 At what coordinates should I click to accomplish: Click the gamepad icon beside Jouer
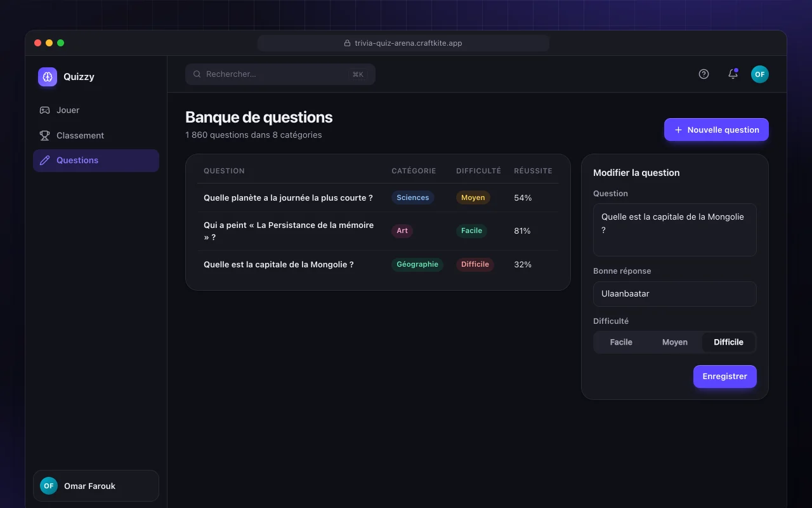pyautogui.click(x=44, y=110)
